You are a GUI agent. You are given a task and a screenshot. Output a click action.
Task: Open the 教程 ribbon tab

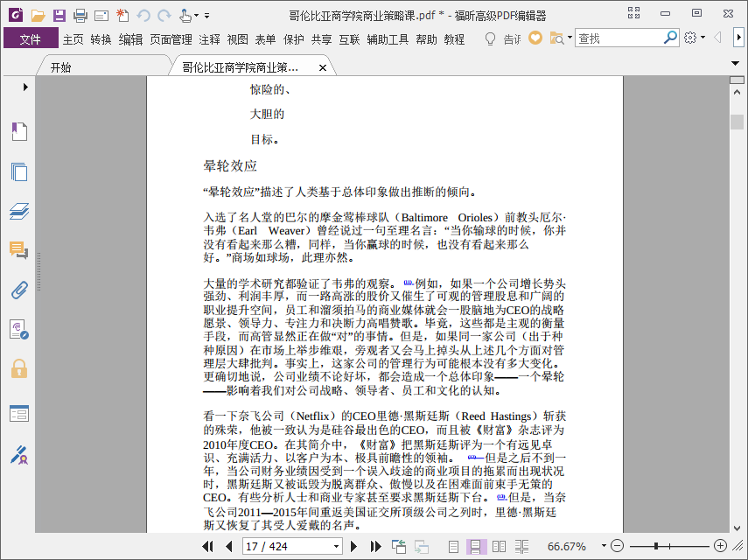(454, 39)
